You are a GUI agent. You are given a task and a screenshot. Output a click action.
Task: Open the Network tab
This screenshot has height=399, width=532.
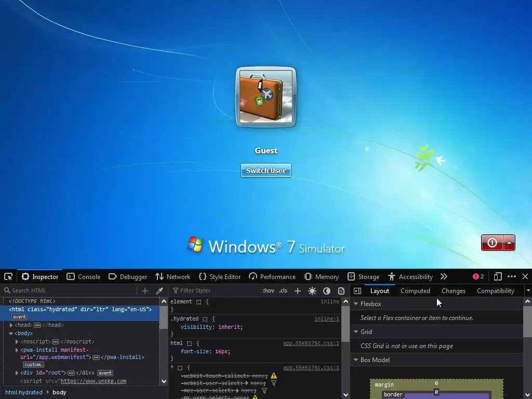[172, 276]
